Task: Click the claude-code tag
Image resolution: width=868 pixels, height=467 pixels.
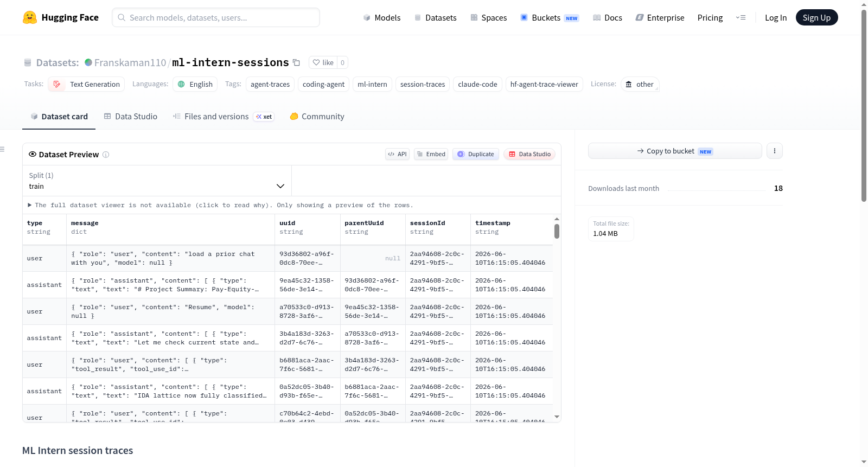Action: pyautogui.click(x=477, y=84)
